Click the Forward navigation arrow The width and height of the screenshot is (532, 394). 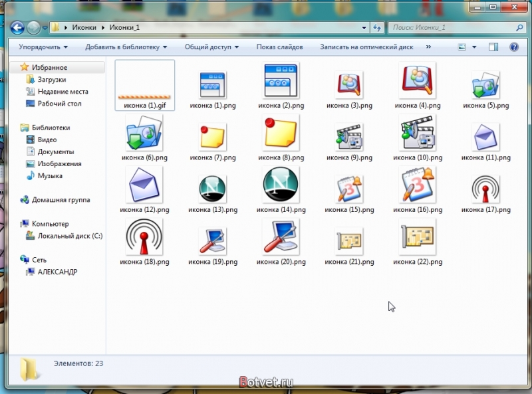point(33,27)
